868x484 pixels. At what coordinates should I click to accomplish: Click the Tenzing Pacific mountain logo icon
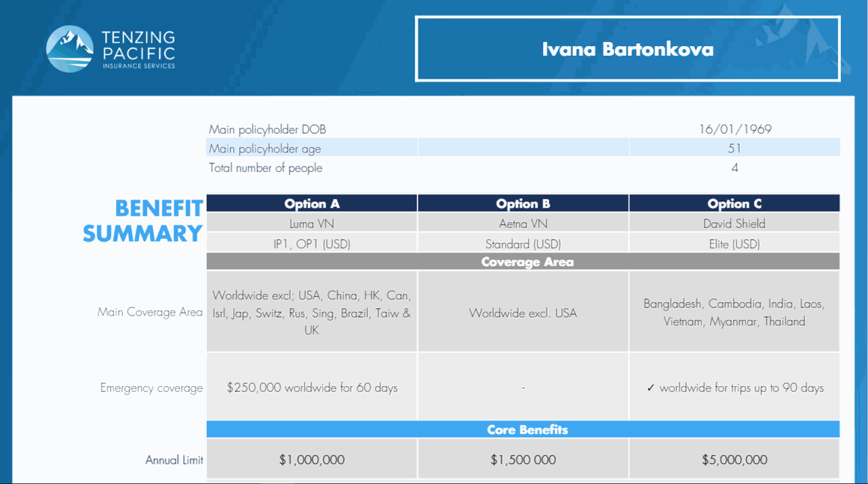click(x=69, y=49)
